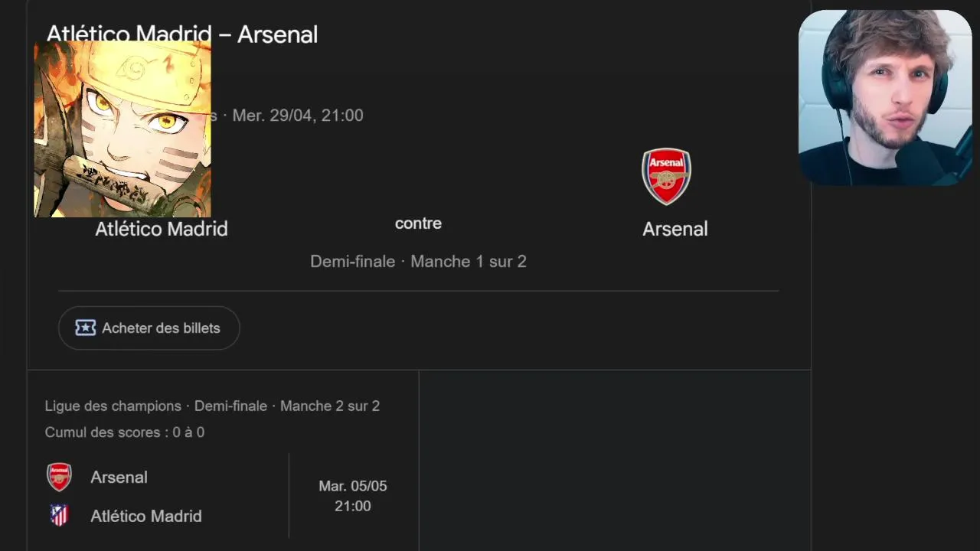Image resolution: width=980 pixels, height=551 pixels.
Task: Click the contre text between the teams
Action: tap(418, 223)
